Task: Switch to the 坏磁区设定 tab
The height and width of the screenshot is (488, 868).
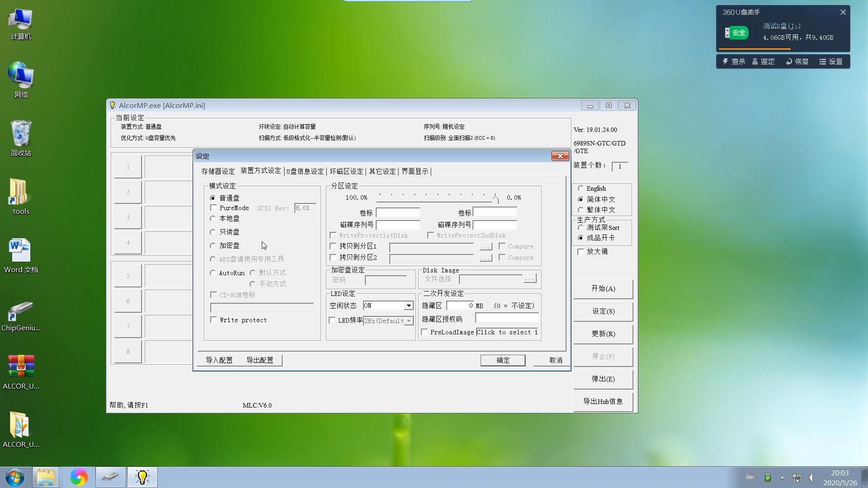Action: [x=346, y=172]
